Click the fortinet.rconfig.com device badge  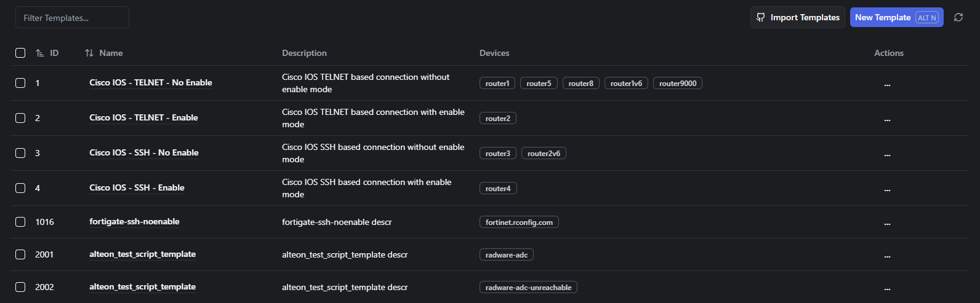[x=518, y=222]
